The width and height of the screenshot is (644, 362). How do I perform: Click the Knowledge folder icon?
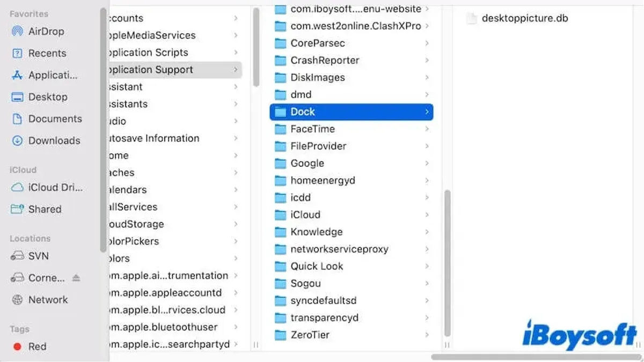pos(280,232)
